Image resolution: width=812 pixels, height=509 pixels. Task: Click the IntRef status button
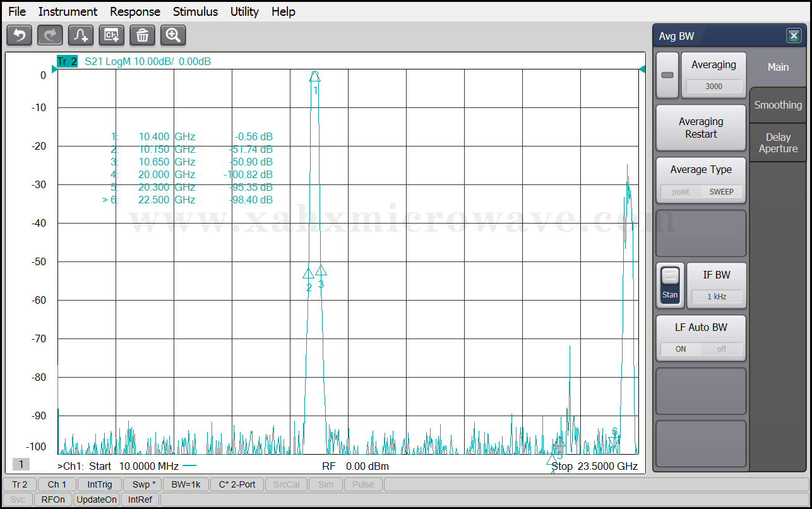(x=140, y=500)
